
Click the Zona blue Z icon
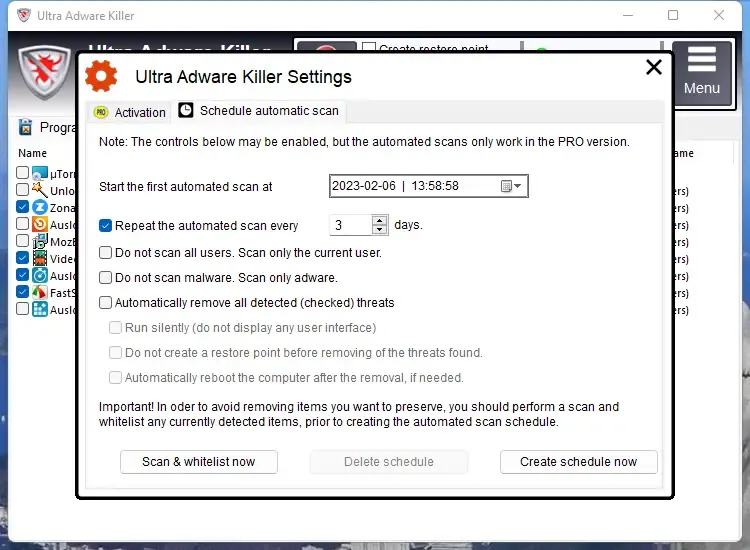pos(40,207)
